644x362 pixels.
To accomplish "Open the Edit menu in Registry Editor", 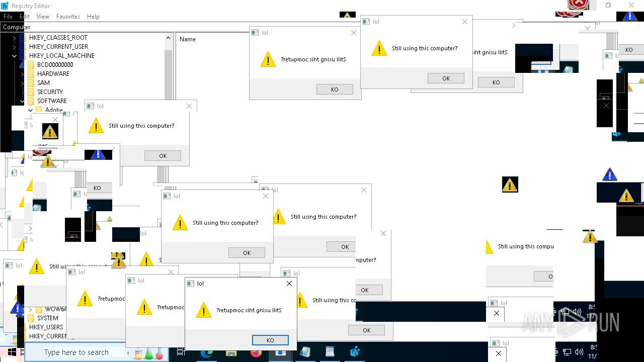I will pos(24,17).
